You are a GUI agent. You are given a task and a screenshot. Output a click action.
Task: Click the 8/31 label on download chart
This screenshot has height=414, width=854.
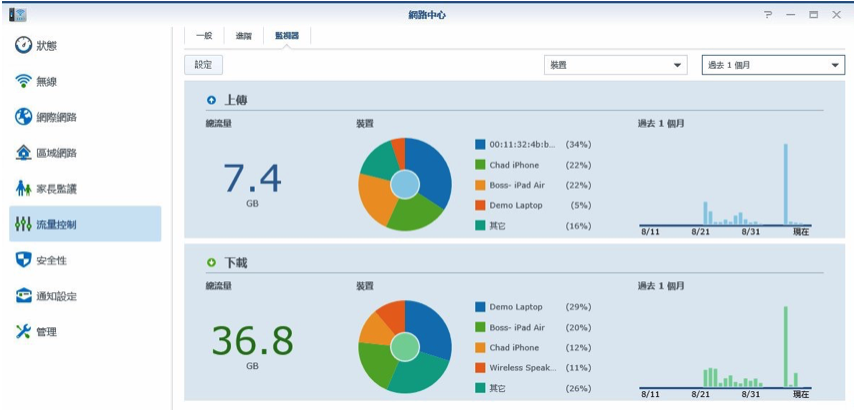click(751, 394)
